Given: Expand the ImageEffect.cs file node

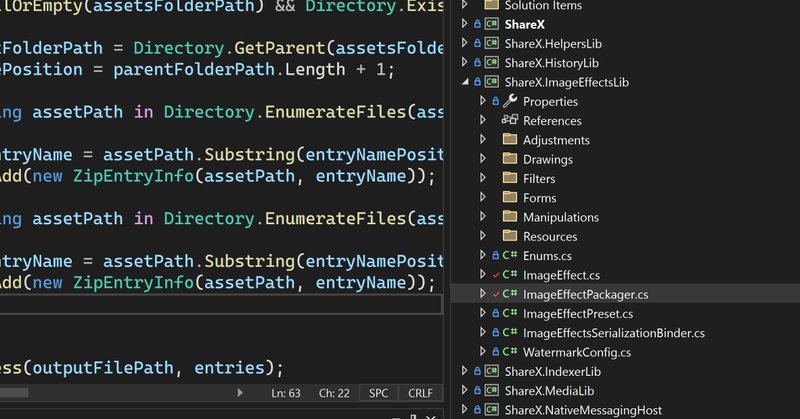Looking at the screenshot, I should pyautogui.click(x=483, y=275).
